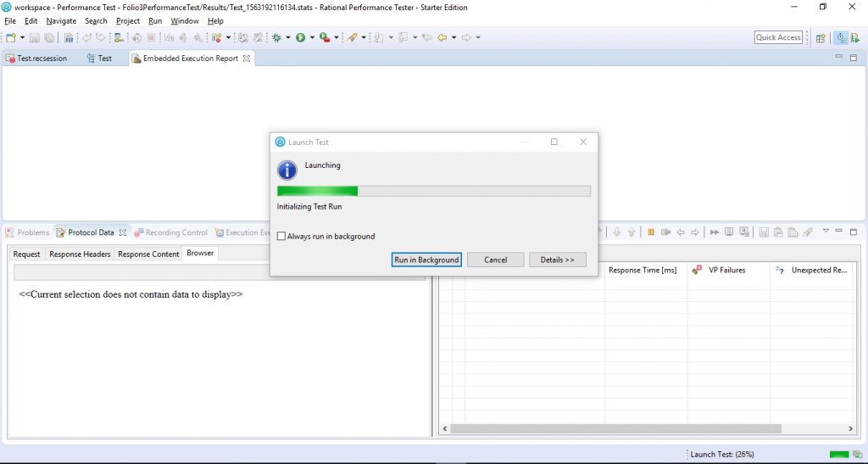Open the Recording Control tab
The image size is (868, 464).
pyautogui.click(x=170, y=232)
